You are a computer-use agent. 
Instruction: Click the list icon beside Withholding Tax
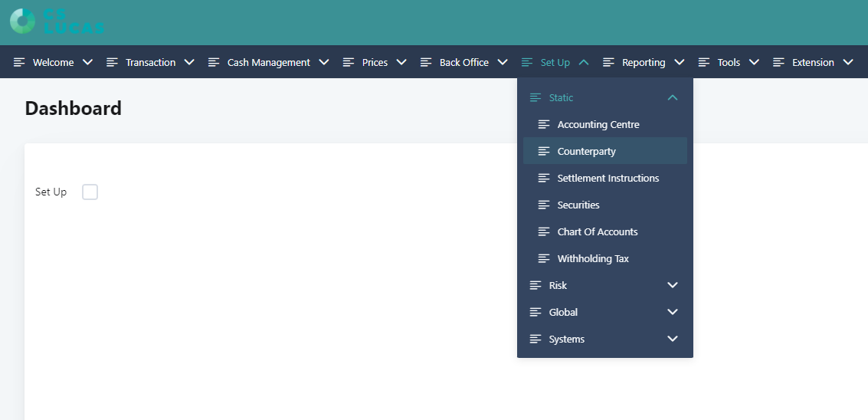pos(544,258)
